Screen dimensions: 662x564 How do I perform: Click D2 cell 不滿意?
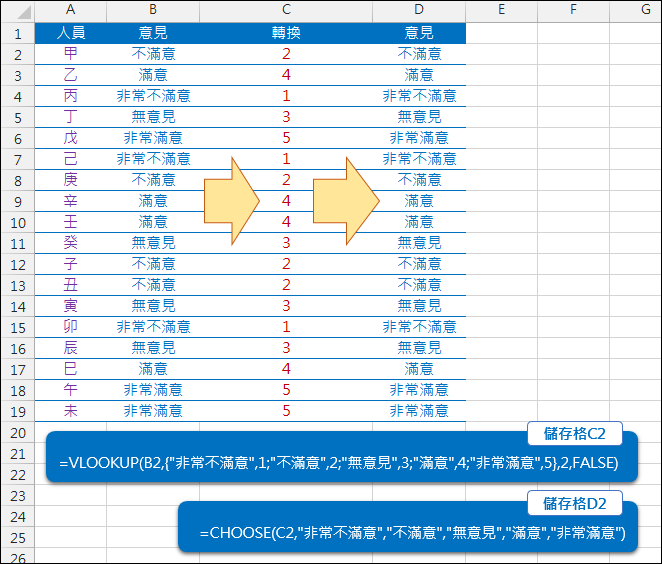click(419, 54)
